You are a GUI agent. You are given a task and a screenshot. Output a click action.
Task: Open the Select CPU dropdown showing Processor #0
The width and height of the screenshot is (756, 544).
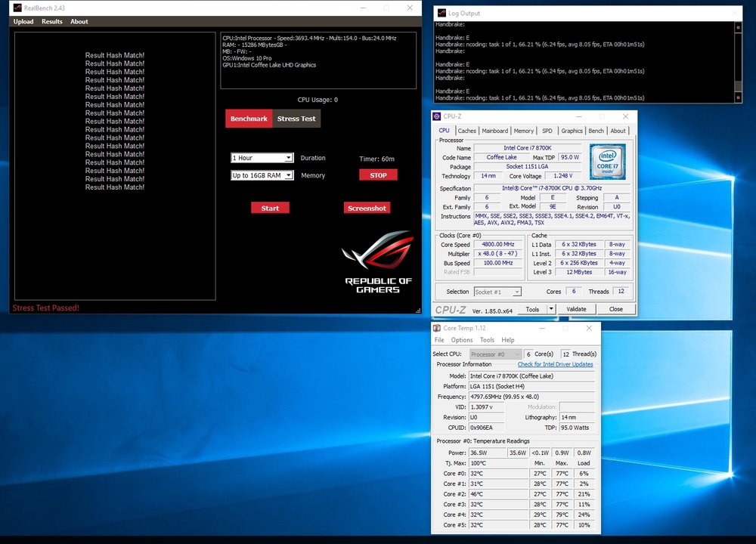495,354
